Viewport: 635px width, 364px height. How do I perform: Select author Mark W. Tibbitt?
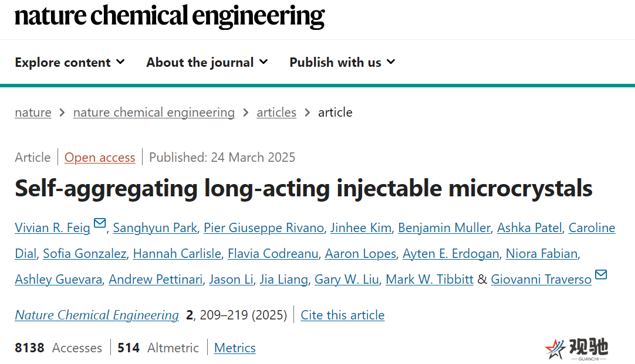[429, 279]
